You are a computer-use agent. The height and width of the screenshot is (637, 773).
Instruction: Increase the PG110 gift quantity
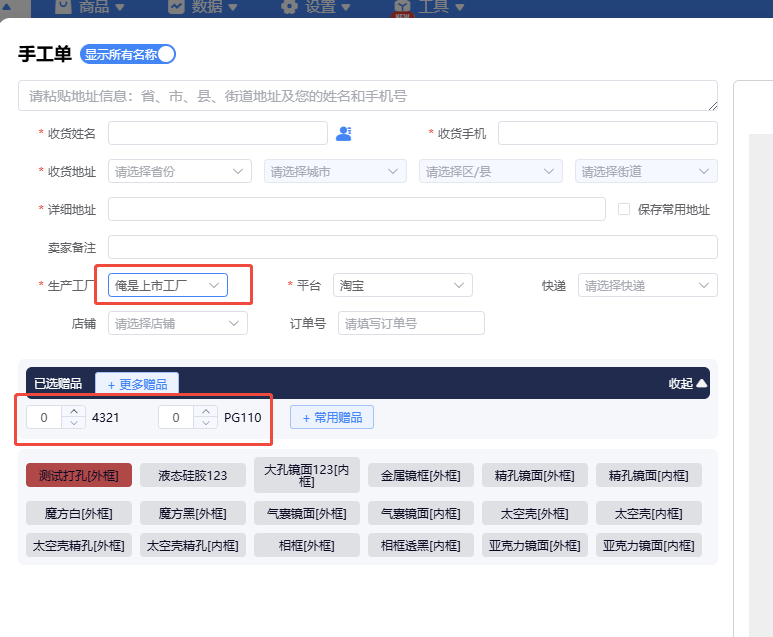click(206, 411)
